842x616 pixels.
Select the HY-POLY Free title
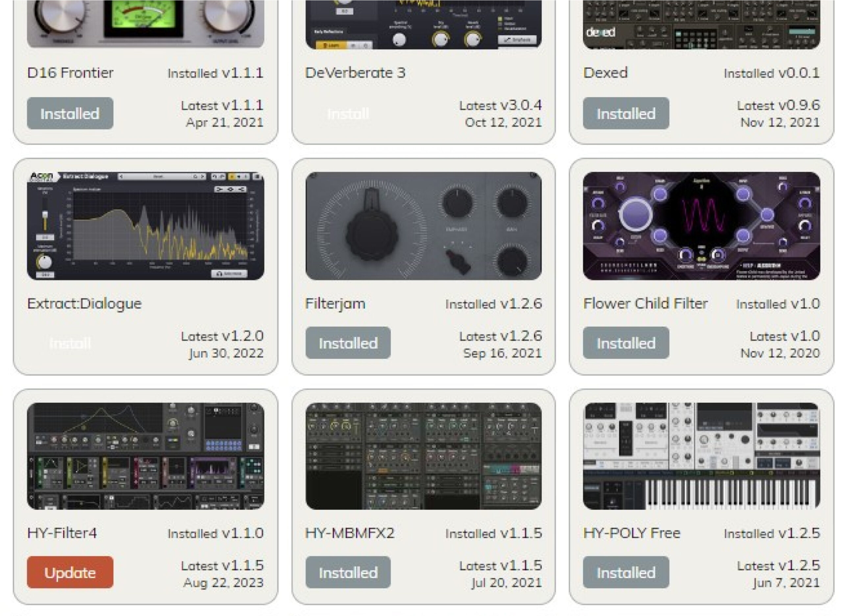pyautogui.click(x=632, y=533)
